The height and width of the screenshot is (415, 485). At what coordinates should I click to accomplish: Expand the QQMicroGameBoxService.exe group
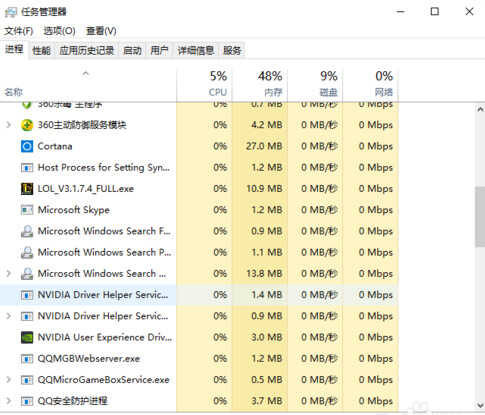click(x=9, y=380)
